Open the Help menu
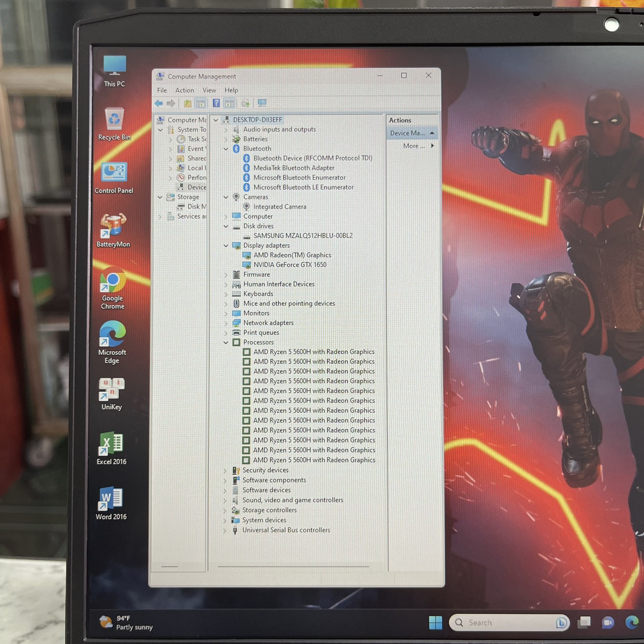Image resolution: width=644 pixels, height=644 pixels. click(x=231, y=90)
